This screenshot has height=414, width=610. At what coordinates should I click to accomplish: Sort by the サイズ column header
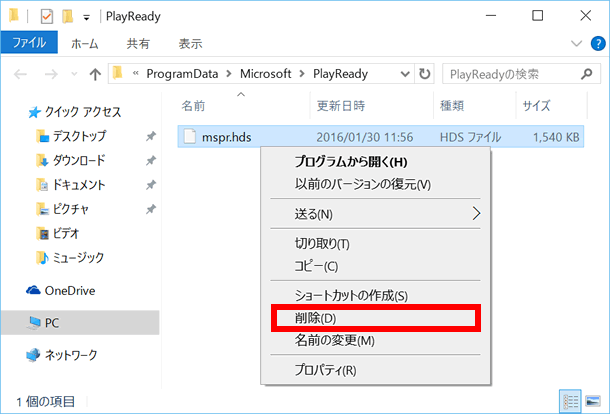click(536, 106)
